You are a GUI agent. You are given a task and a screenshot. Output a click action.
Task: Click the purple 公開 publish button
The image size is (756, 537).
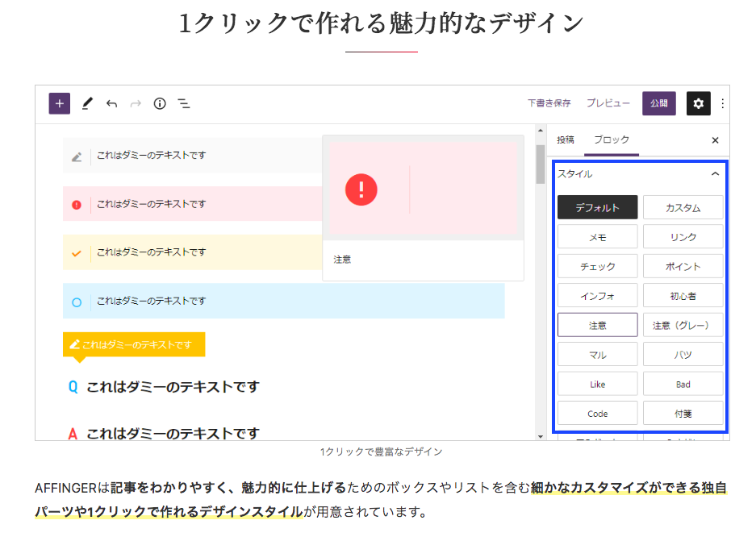[658, 103]
